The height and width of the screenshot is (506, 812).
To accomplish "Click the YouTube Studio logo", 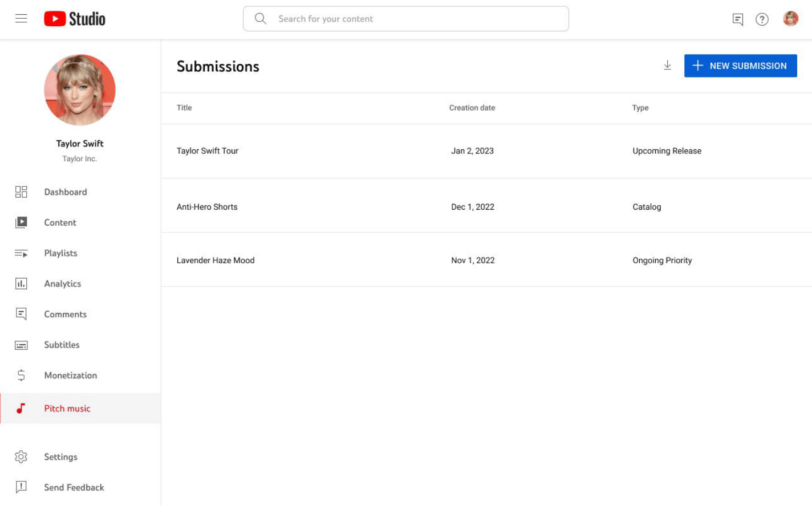I will [x=75, y=19].
